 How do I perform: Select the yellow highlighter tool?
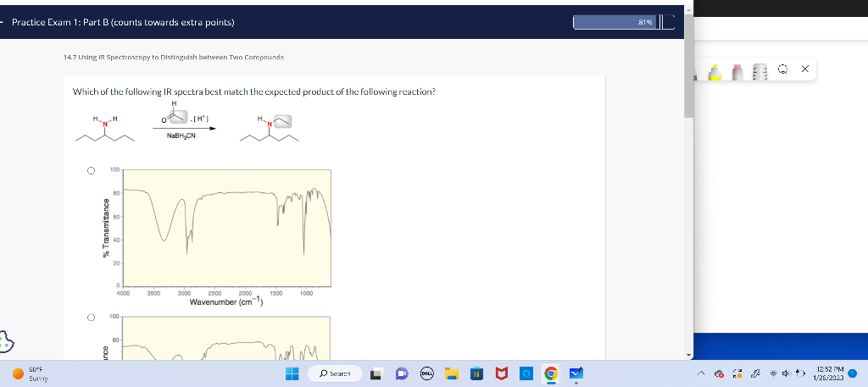715,73
